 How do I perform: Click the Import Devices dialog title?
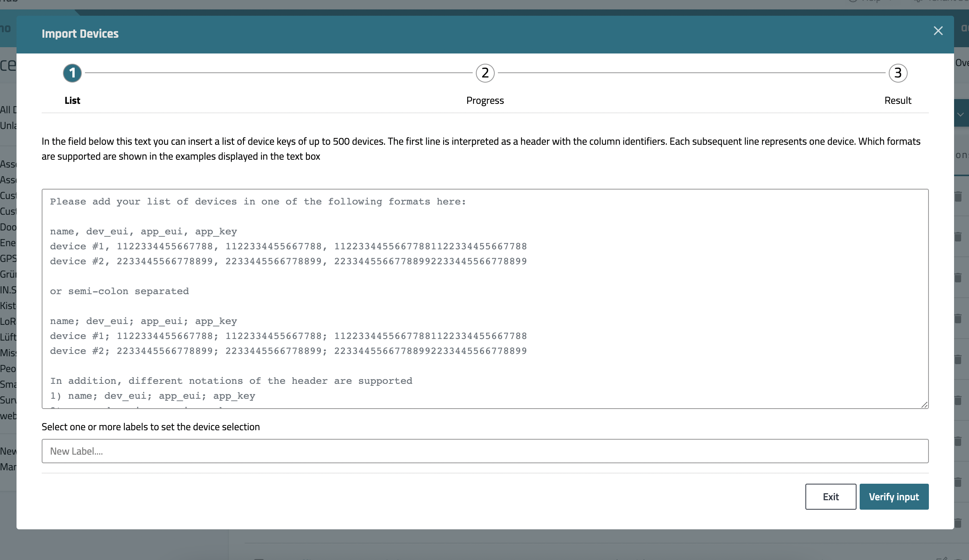[x=80, y=34]
